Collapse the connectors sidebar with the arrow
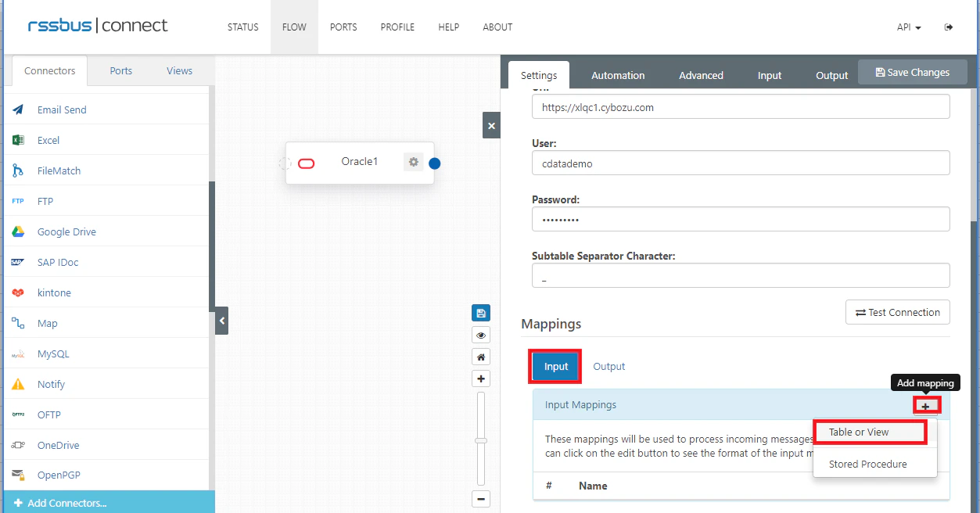 (221, 321)
